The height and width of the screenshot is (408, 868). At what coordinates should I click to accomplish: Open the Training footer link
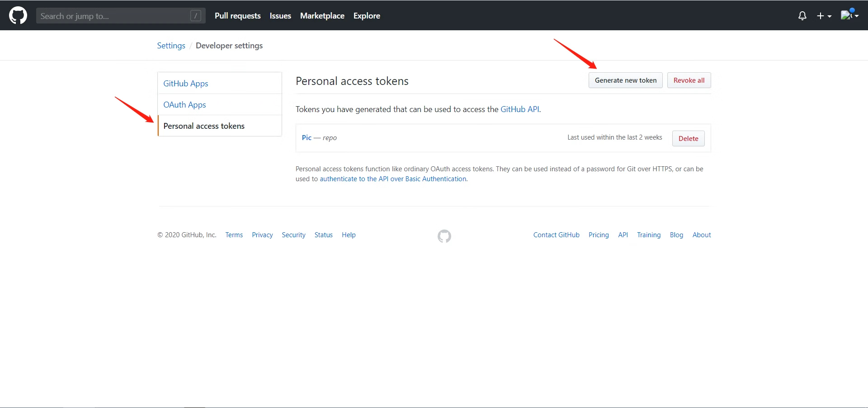(649, 235)
